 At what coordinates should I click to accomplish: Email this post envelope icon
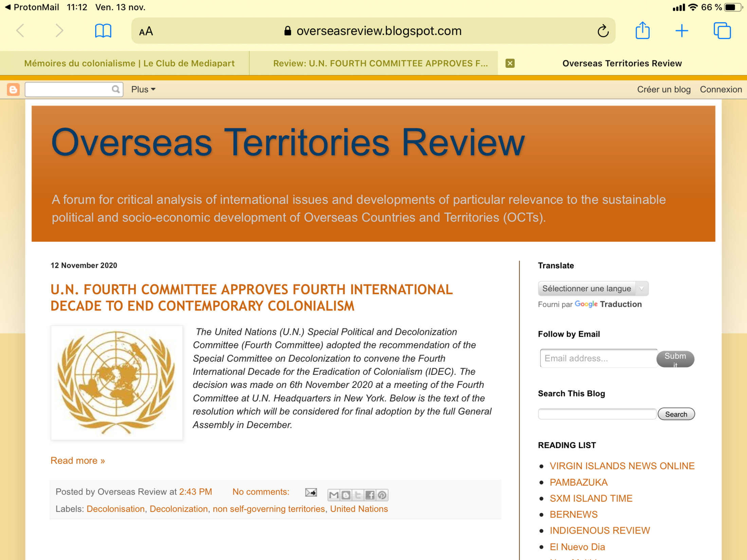tap(311, 492)
